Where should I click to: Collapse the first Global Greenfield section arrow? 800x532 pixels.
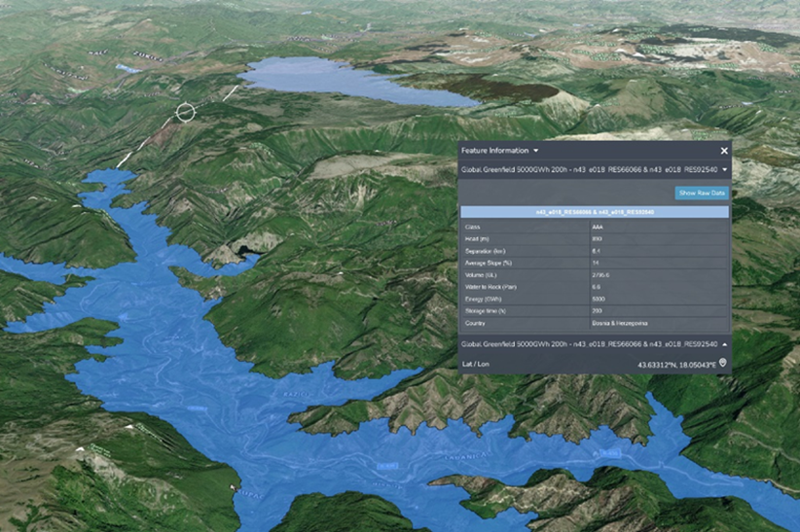coord(724,169)
